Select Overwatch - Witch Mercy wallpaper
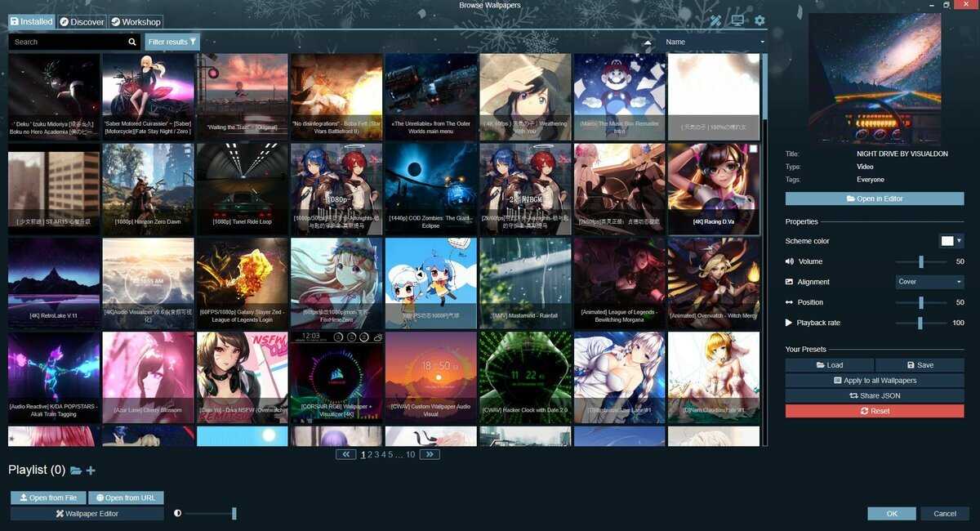Image resolution: width=980 pixels, height=531 pixels. 714,283
